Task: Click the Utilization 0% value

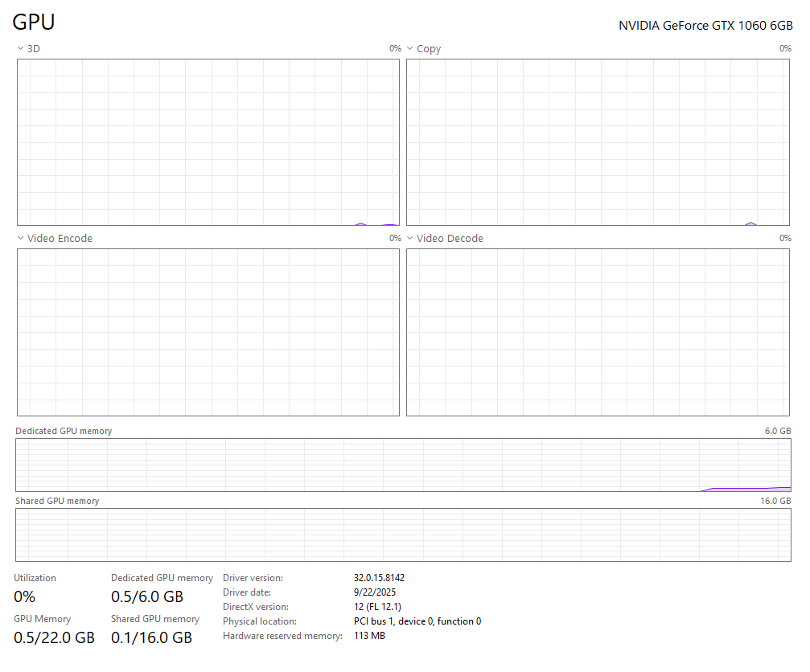Action: coord(25,597)
